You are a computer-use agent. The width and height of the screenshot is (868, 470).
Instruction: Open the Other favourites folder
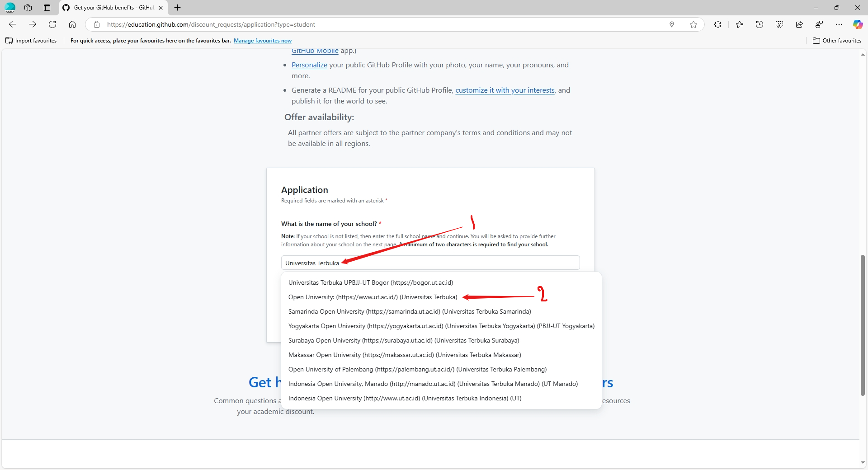[x=837, y=41]
